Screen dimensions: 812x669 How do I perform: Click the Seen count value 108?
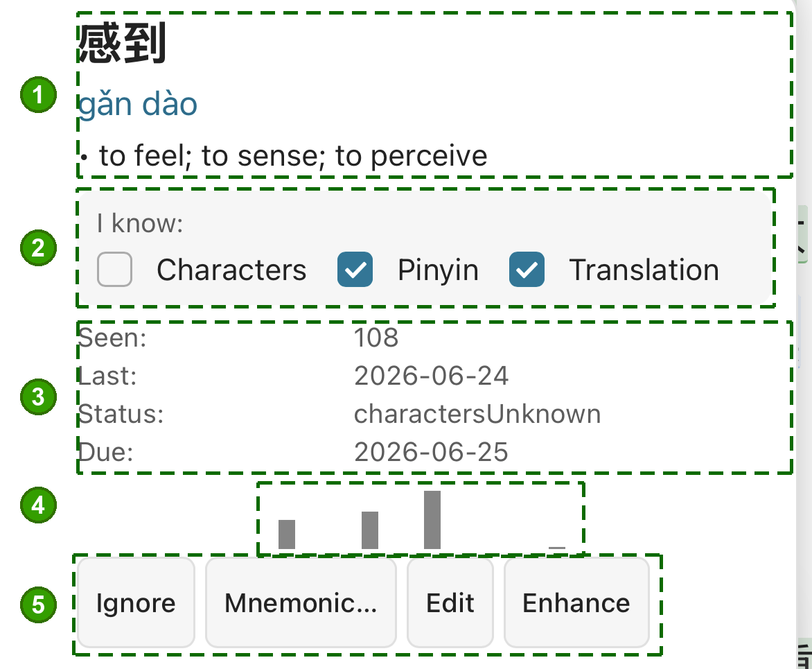376,338
